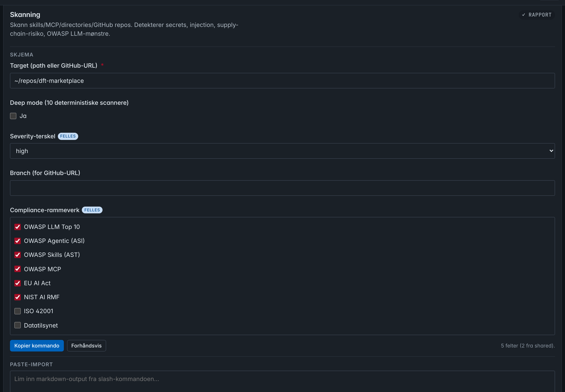Uncheck OWASP Agentic (ASI) framework

17,241
